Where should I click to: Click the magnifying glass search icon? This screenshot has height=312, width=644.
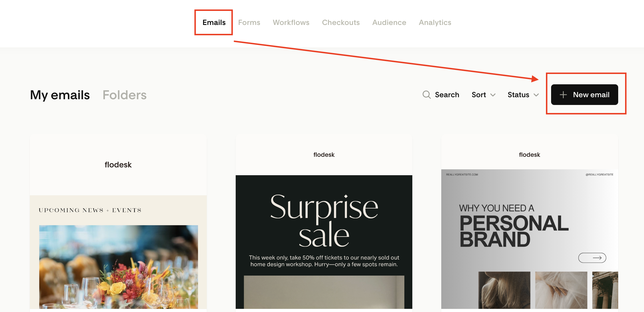point(426,95)
